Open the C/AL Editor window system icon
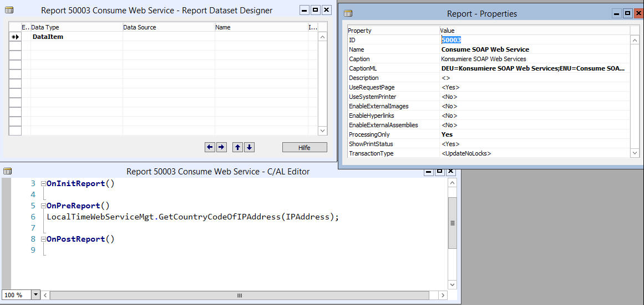The width and height of the screenshot is (644, 305). coord(7,171)
